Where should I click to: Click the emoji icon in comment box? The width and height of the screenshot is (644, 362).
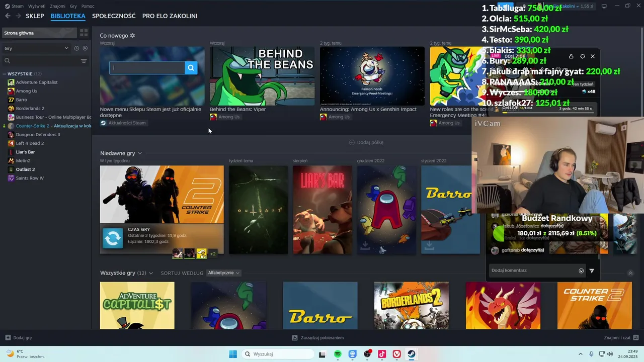pyautogui.click(x=581, y=270)
